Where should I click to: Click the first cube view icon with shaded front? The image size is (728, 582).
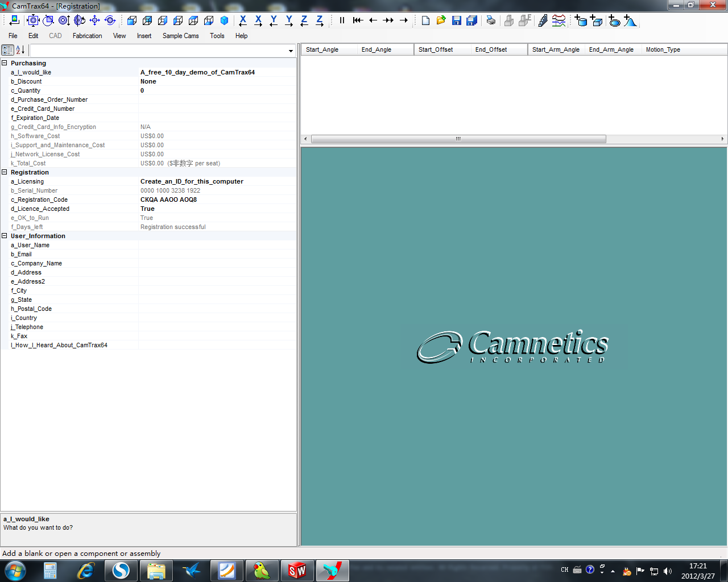[131, 20]
